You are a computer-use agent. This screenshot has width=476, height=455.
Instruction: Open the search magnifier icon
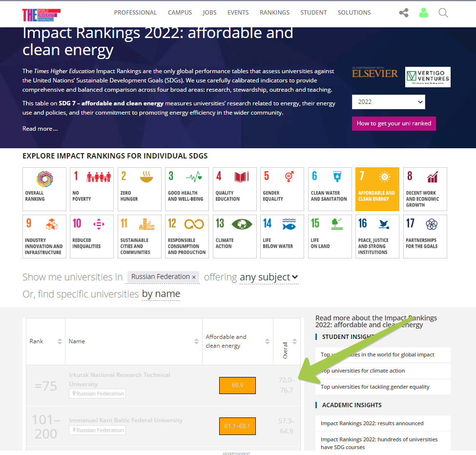click(x=443, y=13)
